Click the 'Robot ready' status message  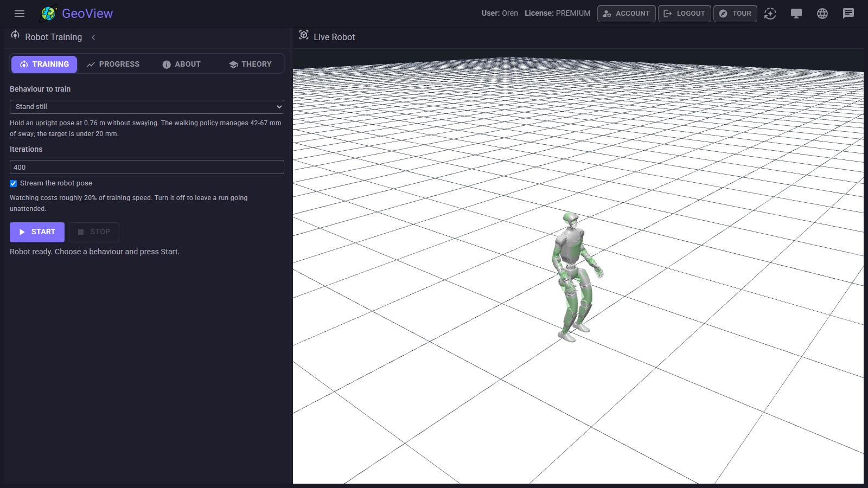[94, 252]
